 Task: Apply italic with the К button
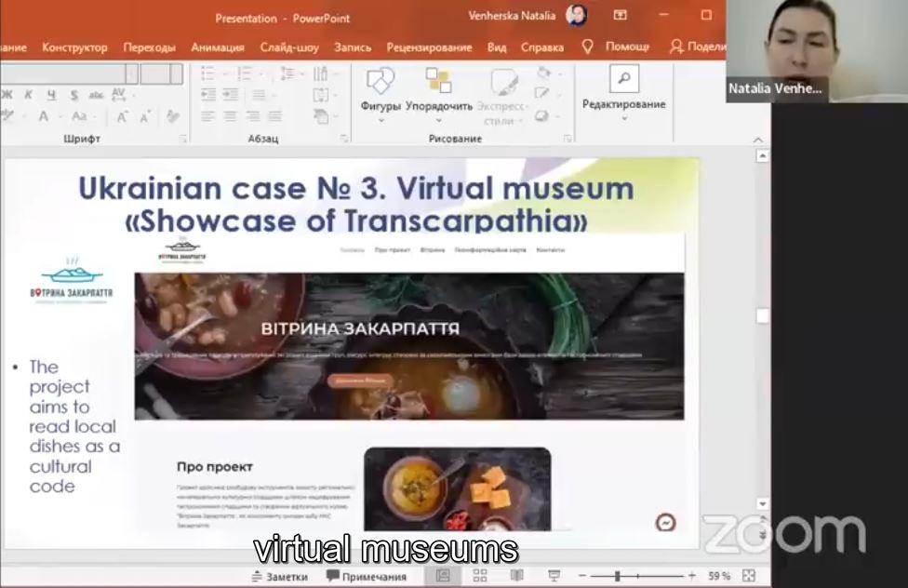pos(28,94)
